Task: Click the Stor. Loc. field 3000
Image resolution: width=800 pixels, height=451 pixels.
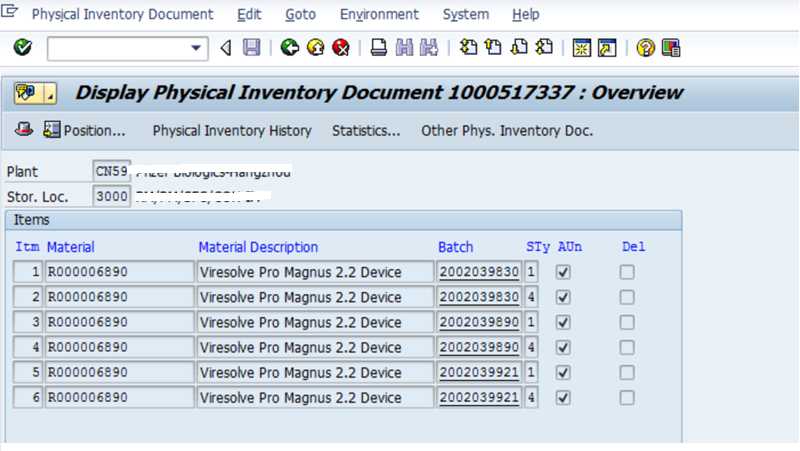Action: (111, 196)
